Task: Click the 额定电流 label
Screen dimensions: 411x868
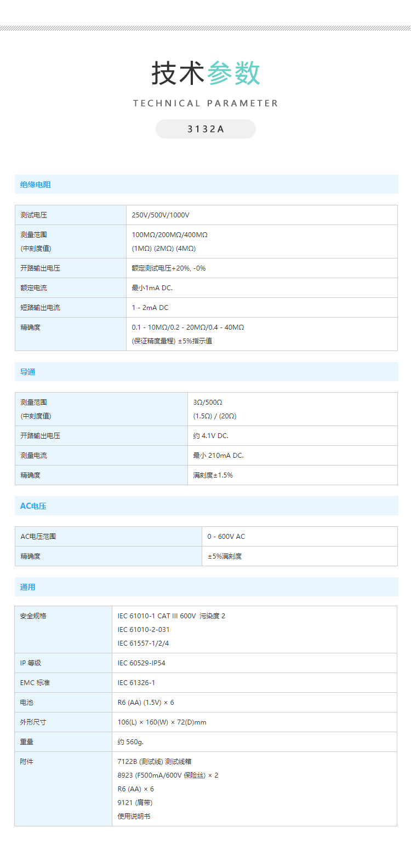Action: pos(34,288)
